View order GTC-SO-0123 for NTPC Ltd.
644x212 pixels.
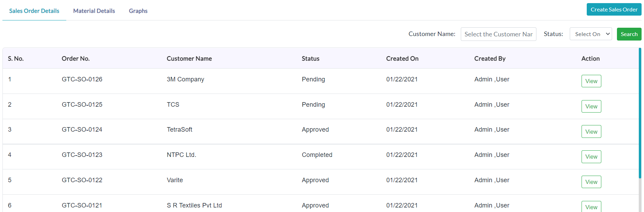[x=591, y=157]
